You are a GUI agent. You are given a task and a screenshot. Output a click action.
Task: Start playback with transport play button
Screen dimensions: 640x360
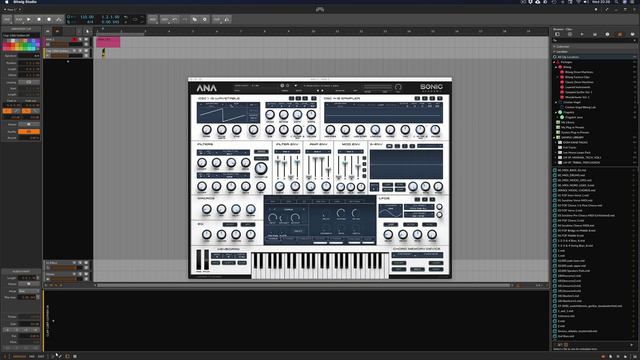pos(29,19)
